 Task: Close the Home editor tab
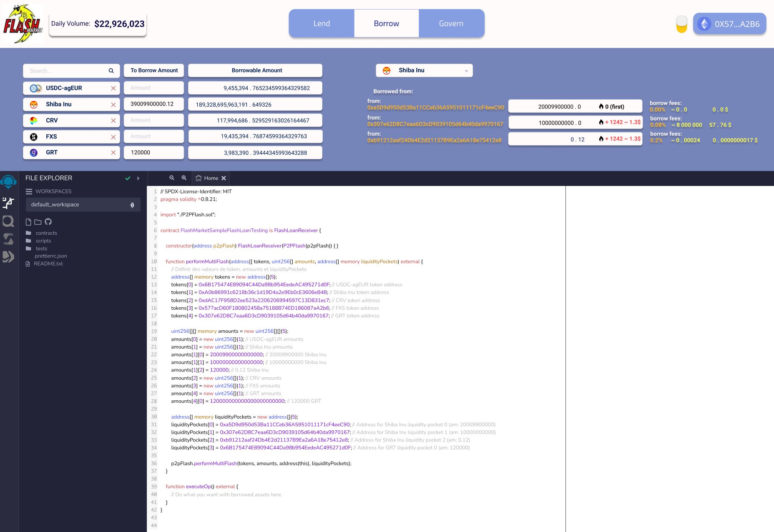pos(224,178)
